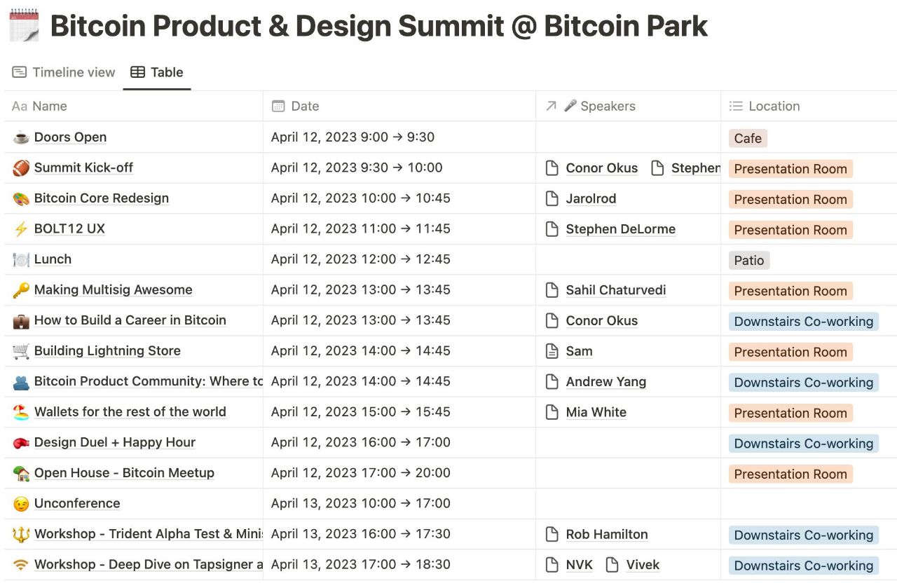
Task: Click page icon beside Jarolrod
Action: (552, 198)
